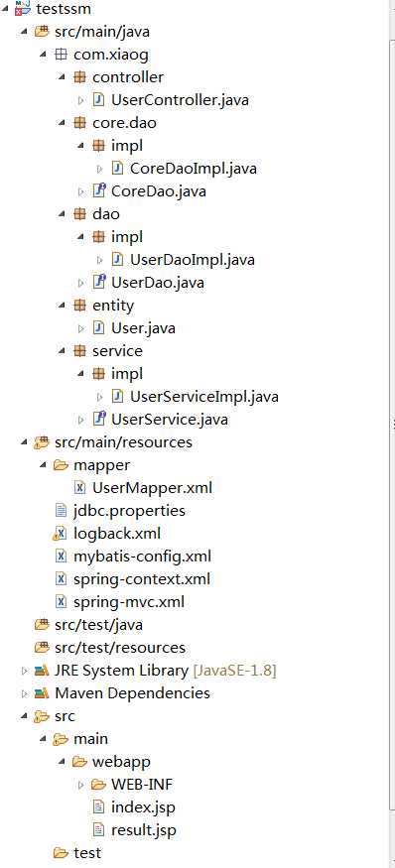Select spring-context.xml file
The height and width of the screenshot is (868, 395).
(142, 579)
